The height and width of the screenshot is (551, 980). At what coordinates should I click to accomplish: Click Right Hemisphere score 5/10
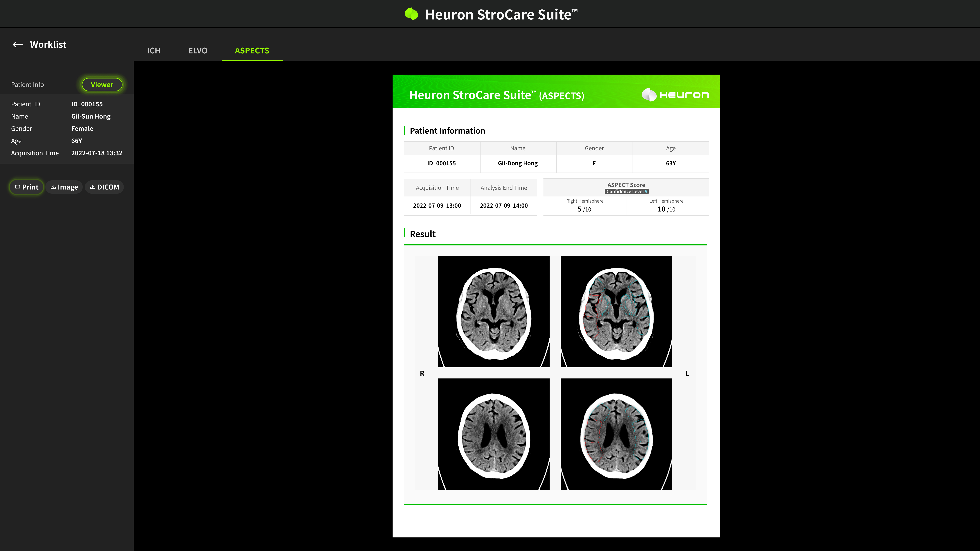tap(584, 209)
